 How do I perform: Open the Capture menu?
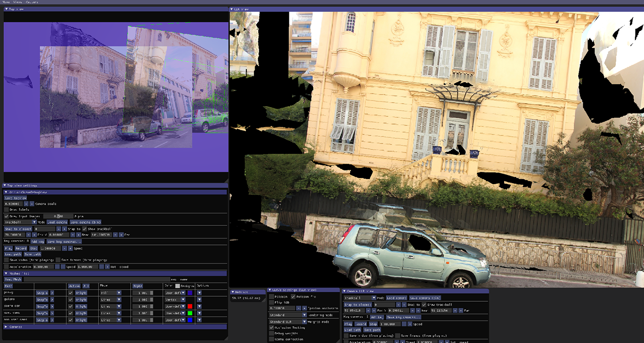(x=32, y=2)
